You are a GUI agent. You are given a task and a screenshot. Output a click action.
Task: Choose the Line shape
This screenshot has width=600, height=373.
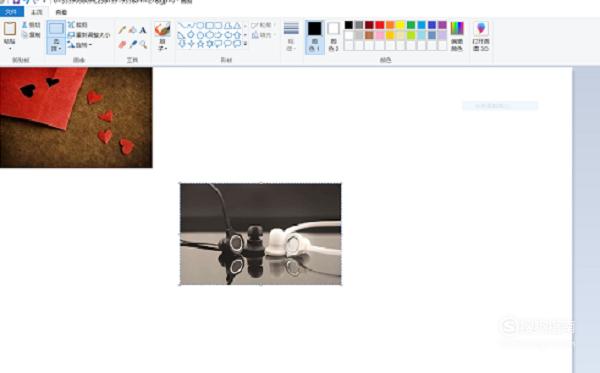point(182,26)
